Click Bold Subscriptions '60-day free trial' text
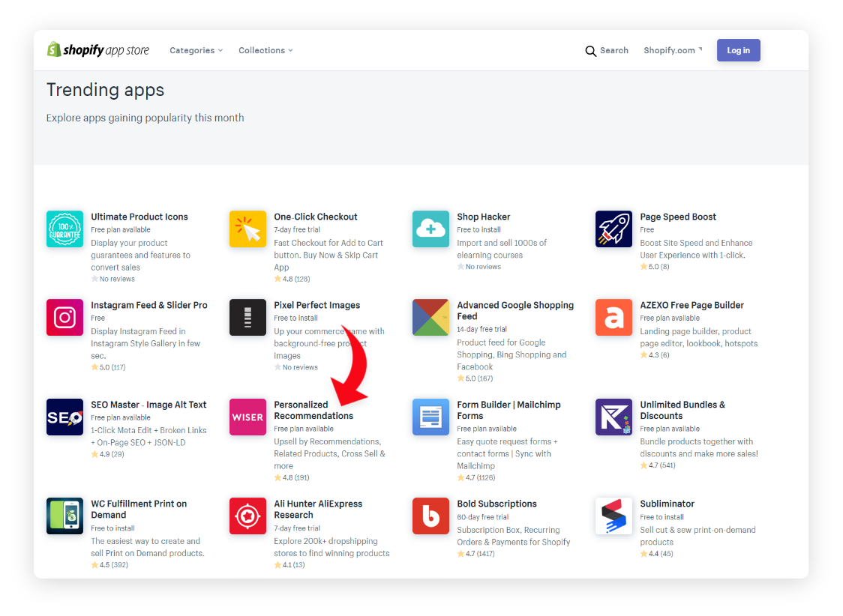The image size is (843, 616). [x=483, y=517]
